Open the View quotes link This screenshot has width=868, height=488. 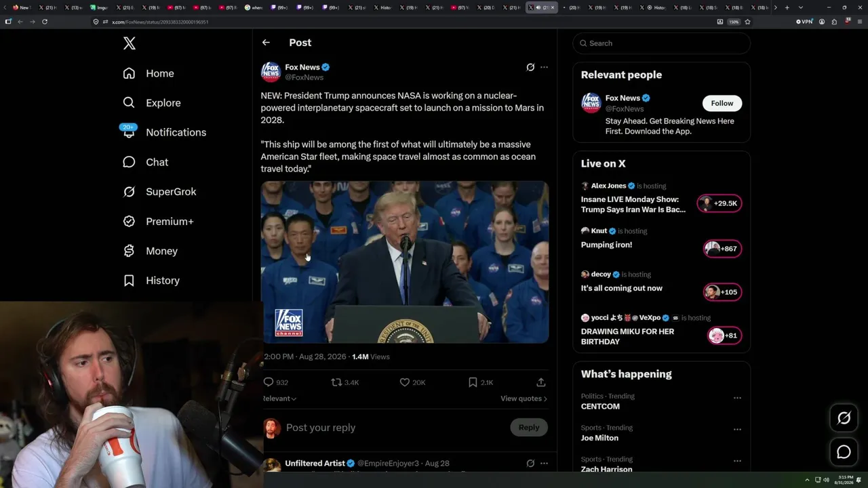pos(524,399)
